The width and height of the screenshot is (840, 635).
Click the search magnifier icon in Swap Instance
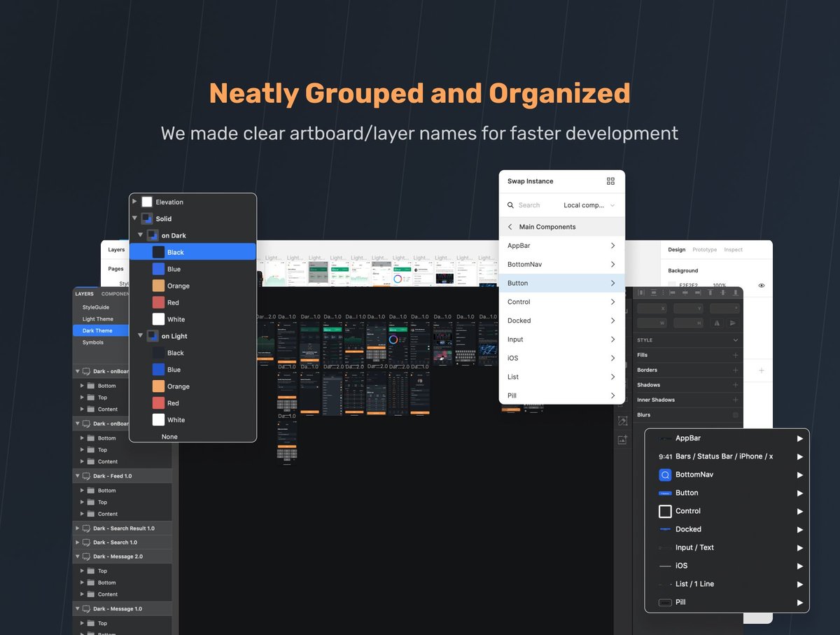point(511,205)
